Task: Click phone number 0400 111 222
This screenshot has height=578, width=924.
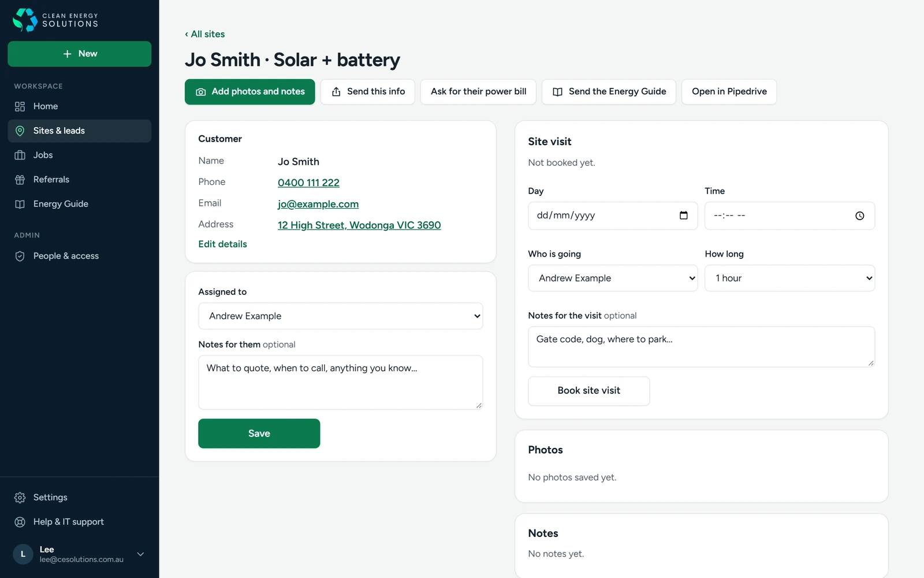Action: 308,183
